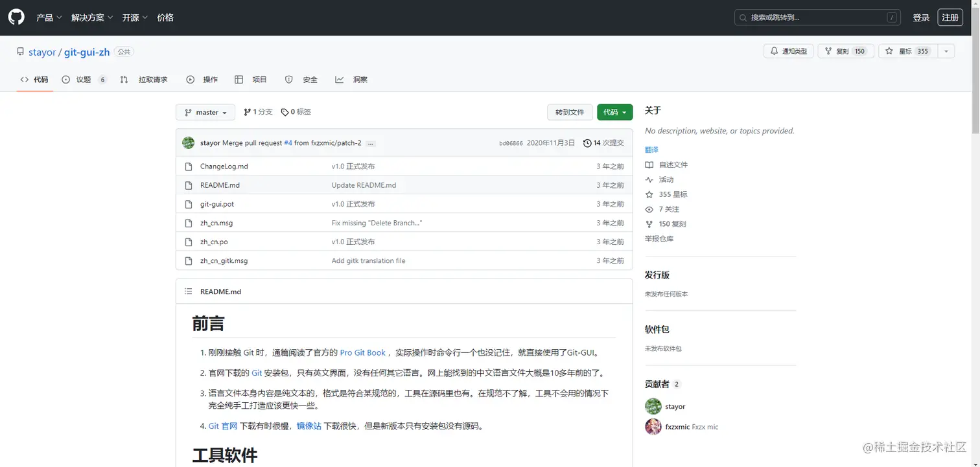Click the bell icon in 通知类型
This screenshot has width=980, height=467.
pos(774,51)
